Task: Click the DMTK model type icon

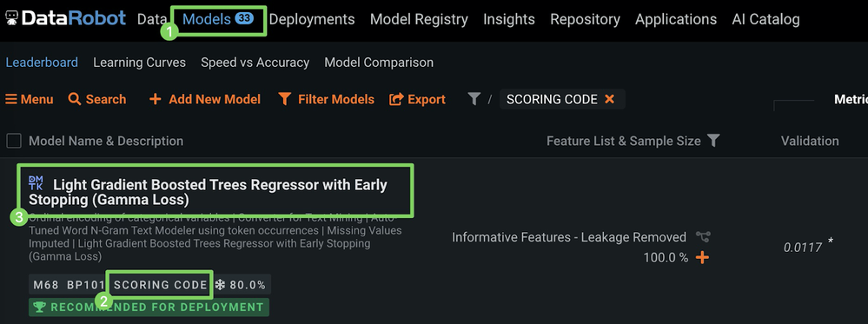Action: [36, 183]
